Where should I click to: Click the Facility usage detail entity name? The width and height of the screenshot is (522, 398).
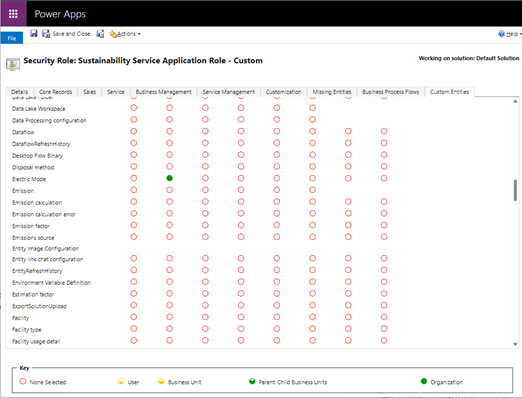click(x=36, y=341)
